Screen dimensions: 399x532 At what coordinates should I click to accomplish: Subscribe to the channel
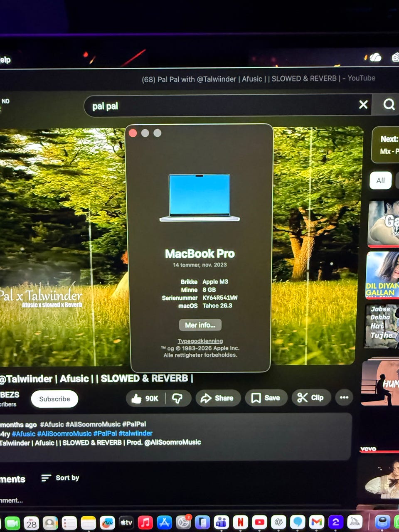54,399
